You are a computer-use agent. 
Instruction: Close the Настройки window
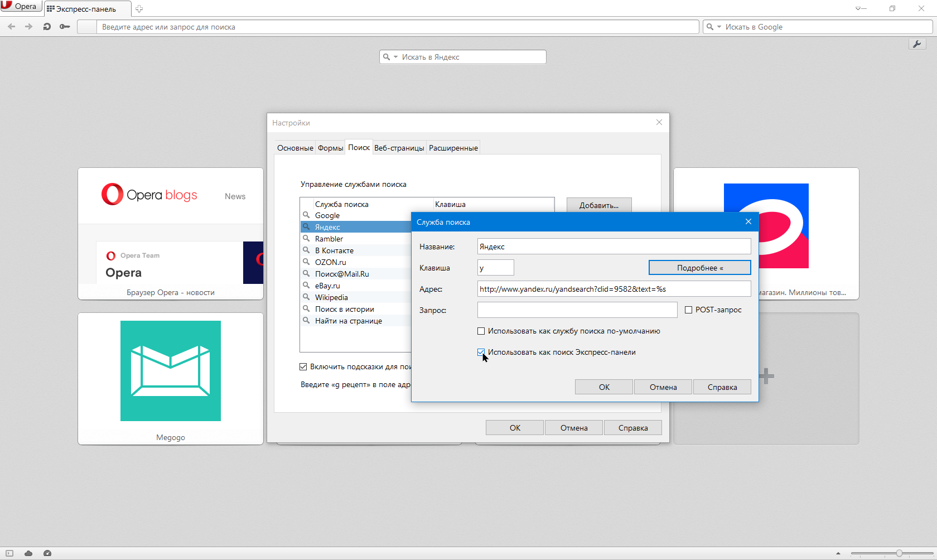pyautogui.click(x=659, y=122)
